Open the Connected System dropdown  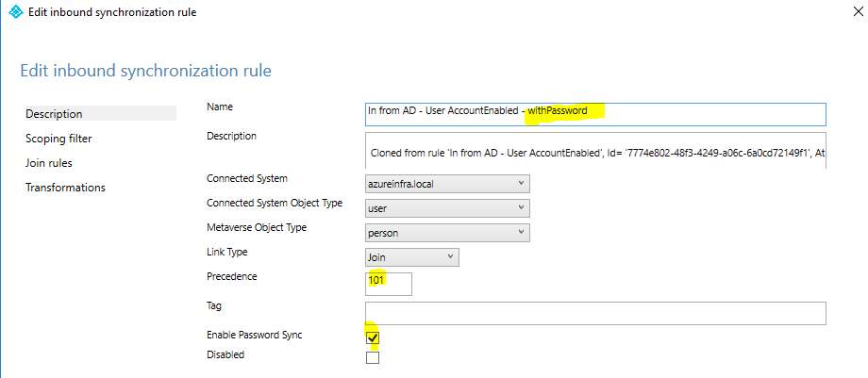pyautogui.click(x=447, y=184)
